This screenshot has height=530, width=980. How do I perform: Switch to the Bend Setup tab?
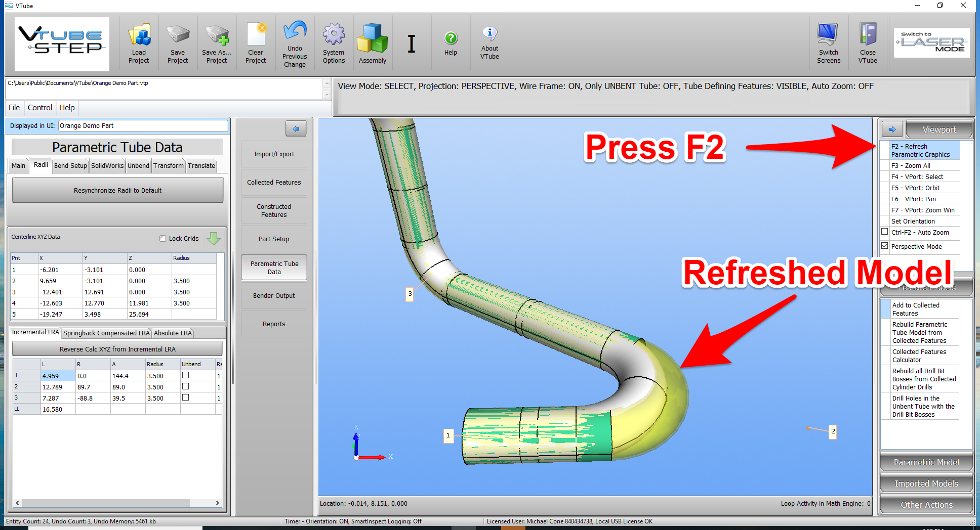tap(70, 166)
